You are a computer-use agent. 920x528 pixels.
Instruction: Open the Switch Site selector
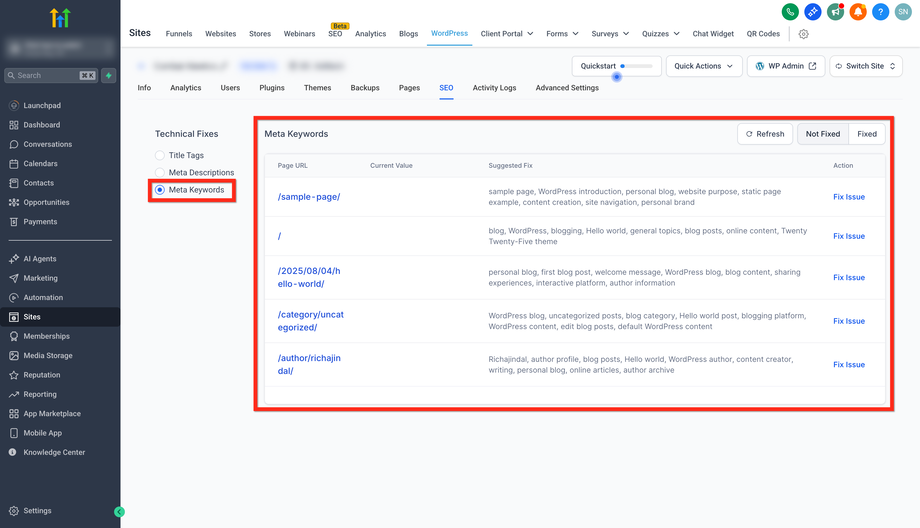[865, 66]
